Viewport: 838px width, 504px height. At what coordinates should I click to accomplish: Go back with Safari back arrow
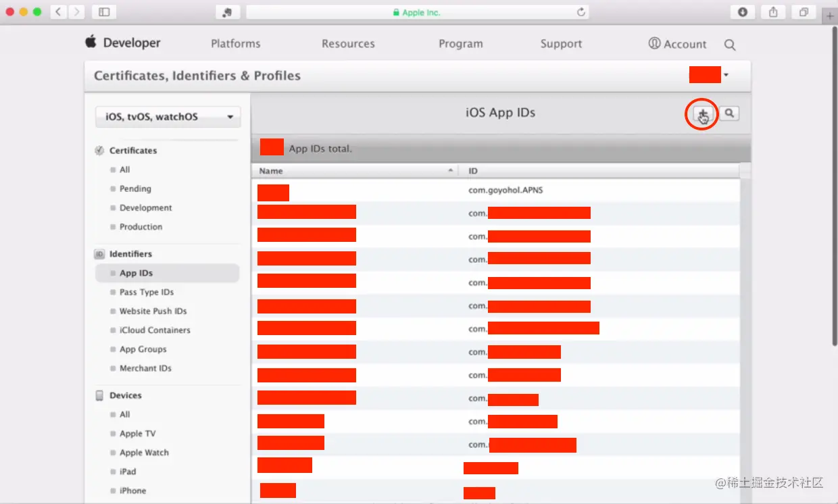(x=59, y=12)
